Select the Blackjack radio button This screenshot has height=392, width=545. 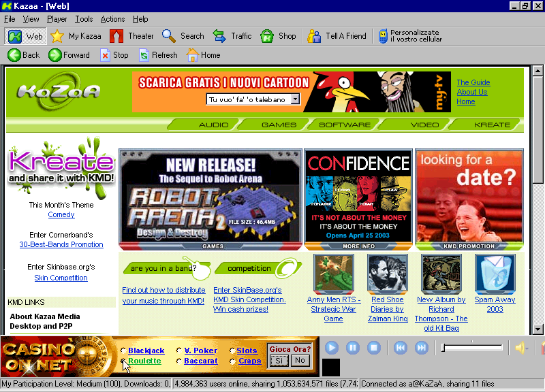123,350
